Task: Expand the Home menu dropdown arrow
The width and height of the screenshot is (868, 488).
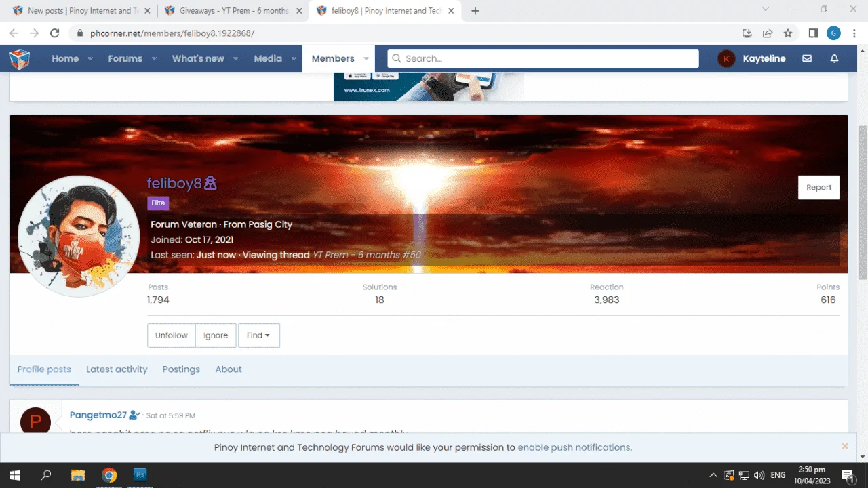Action: [90, 59]
